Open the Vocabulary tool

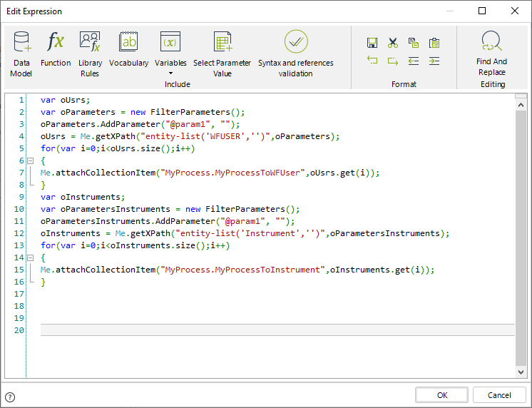128,49
